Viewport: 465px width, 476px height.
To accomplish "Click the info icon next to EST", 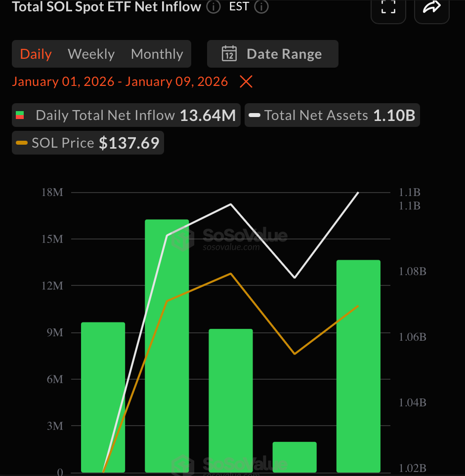I will pos(261,7).
